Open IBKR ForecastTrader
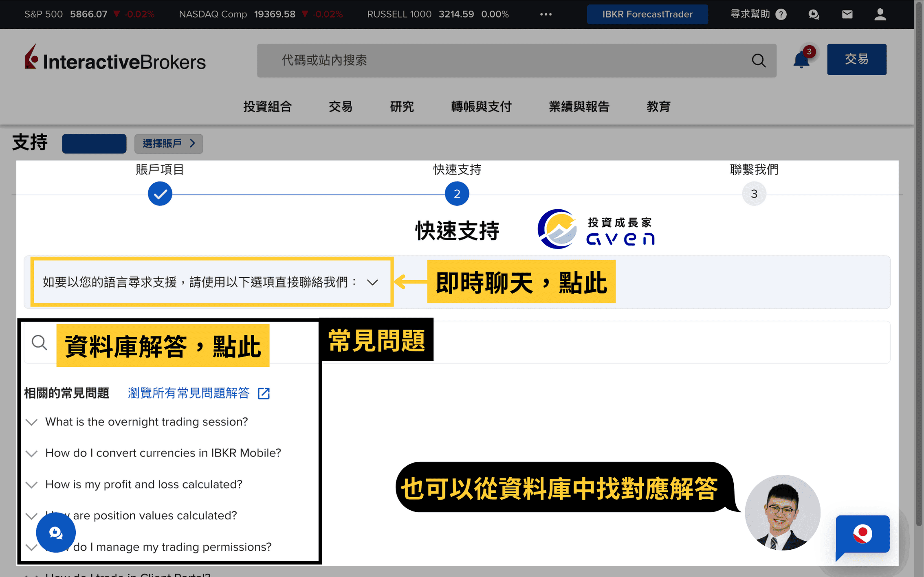The image size is (924, 577). (647, 14)
